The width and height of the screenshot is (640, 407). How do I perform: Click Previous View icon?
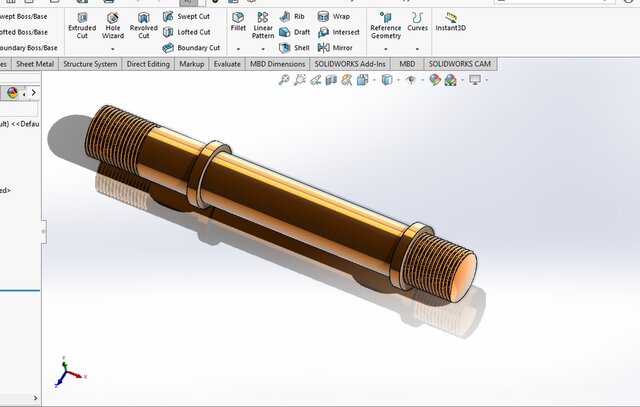coord(315,80)
